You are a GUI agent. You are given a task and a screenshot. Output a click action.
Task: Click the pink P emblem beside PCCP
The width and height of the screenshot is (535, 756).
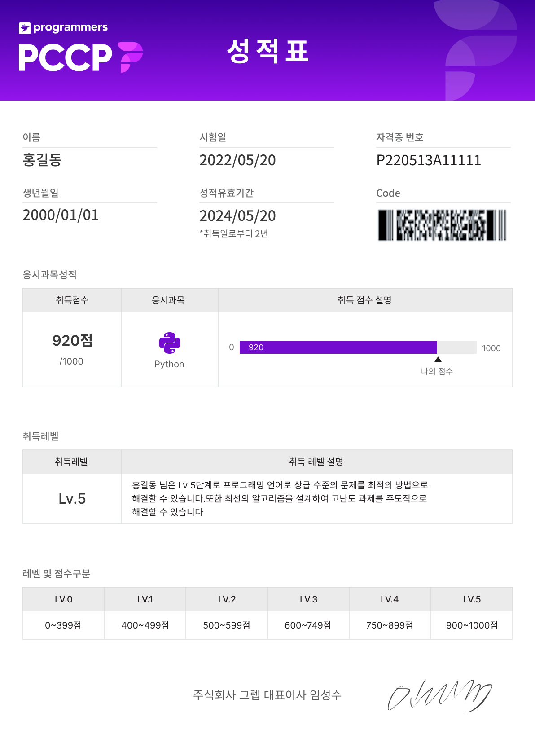tap(130, 57)
